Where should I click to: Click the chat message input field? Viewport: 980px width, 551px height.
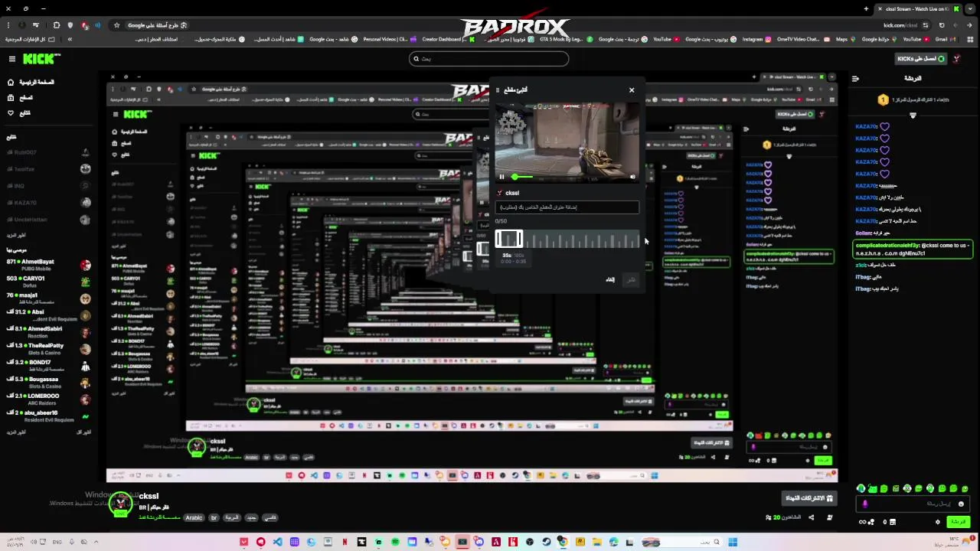[x=913, y=504]
